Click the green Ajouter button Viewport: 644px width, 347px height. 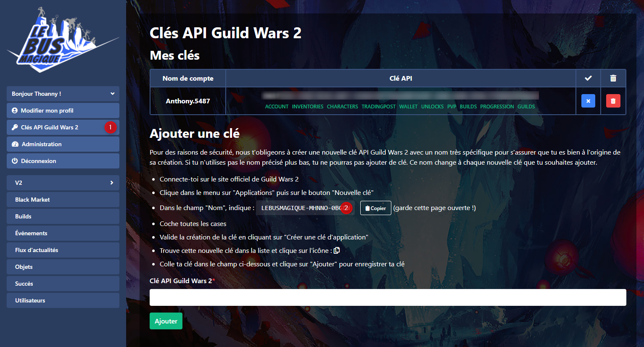[166, 321]
